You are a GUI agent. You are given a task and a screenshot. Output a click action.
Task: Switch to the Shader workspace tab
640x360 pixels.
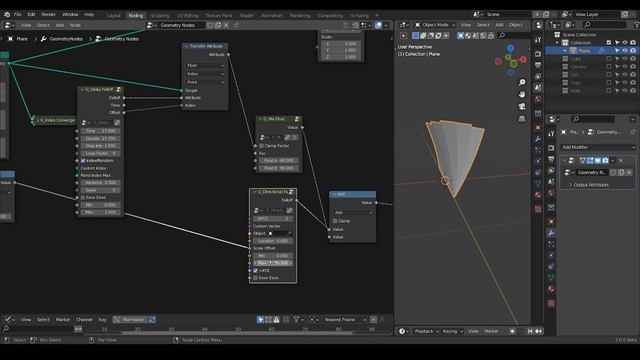tap(247, 16)
